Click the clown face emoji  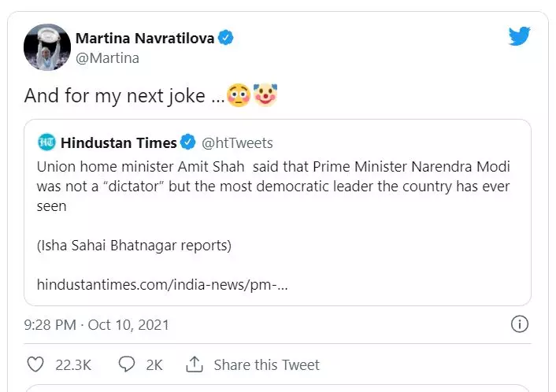click(266, 96)
